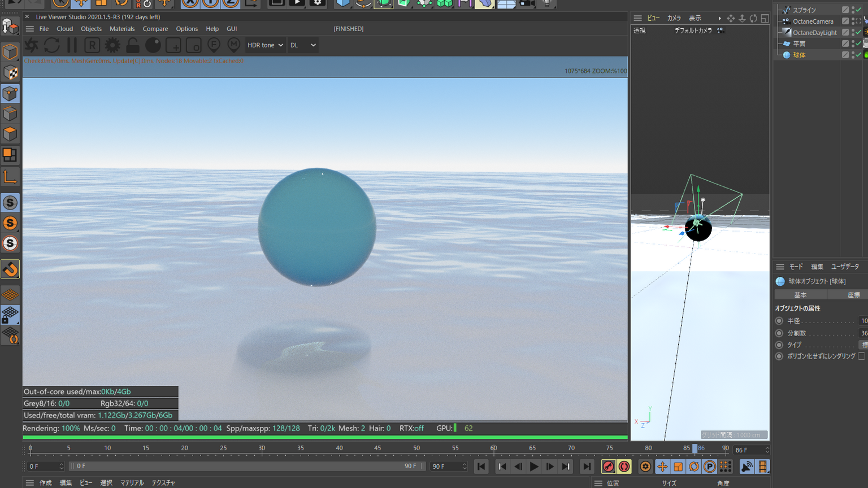Viewport: 868px width, 488px height.
Task: Toggle the 平面 layer enabled checkmark
Action: click(x=859, y=43)
